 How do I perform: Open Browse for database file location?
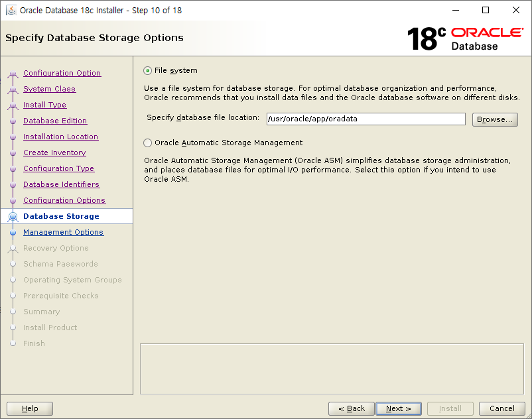tap(495, 119)
